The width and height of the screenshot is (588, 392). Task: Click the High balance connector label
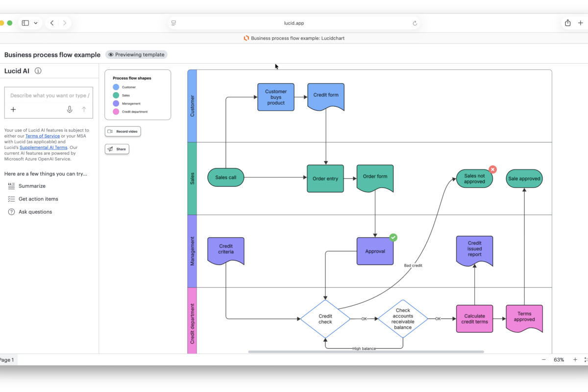(x=364, y=348)
